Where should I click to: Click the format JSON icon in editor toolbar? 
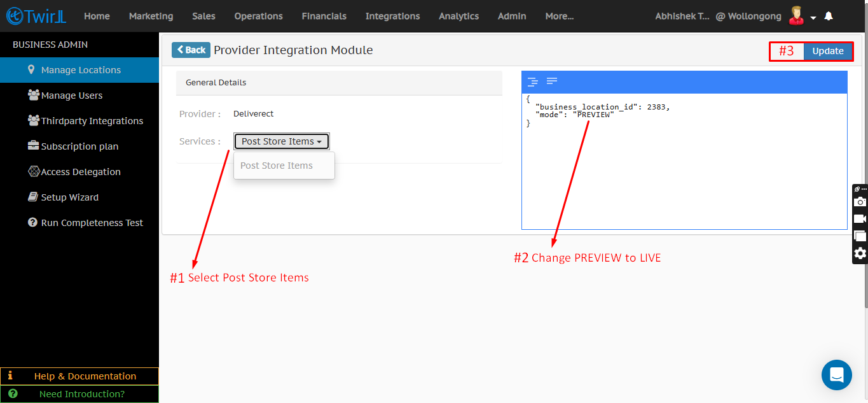click(533, 81)
